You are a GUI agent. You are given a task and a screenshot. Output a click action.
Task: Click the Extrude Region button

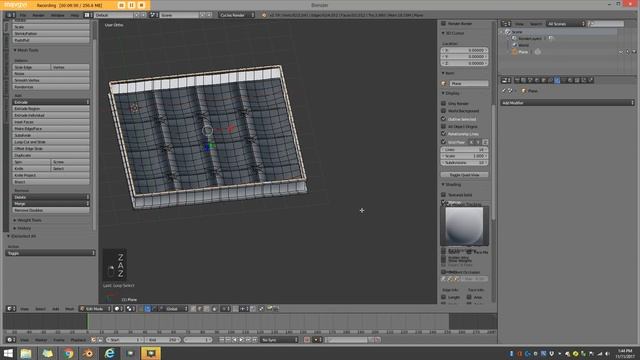click(x=51, y=109)
